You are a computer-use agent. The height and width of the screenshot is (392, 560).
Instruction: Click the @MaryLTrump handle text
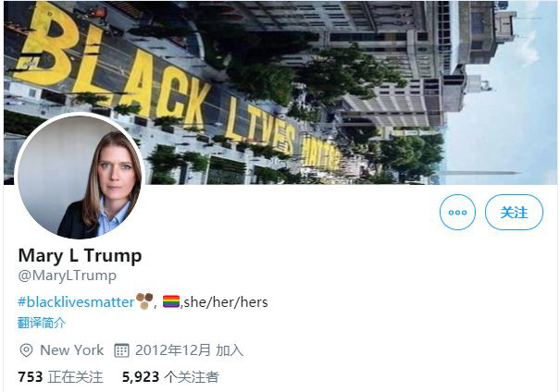pyautogui.click(x=68, y=276)
